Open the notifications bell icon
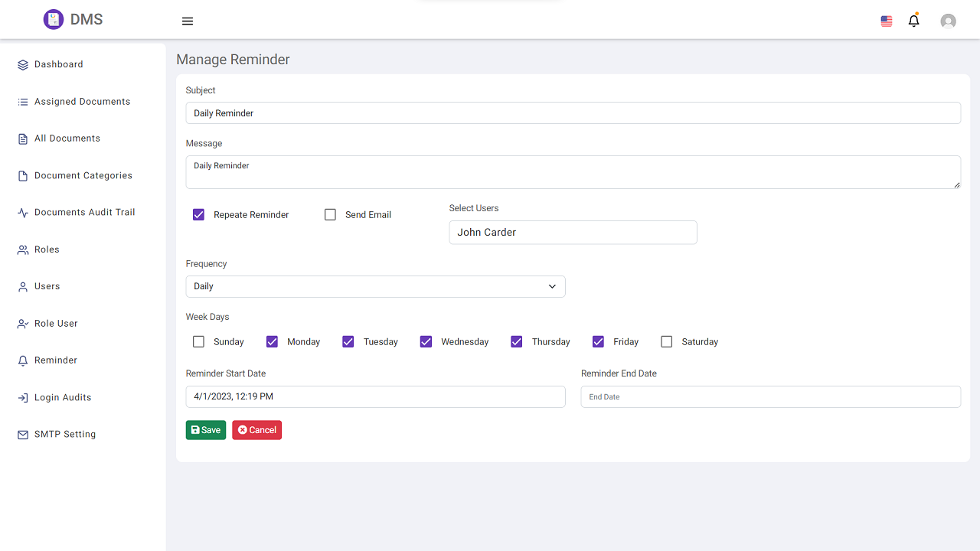 [913, 21]
